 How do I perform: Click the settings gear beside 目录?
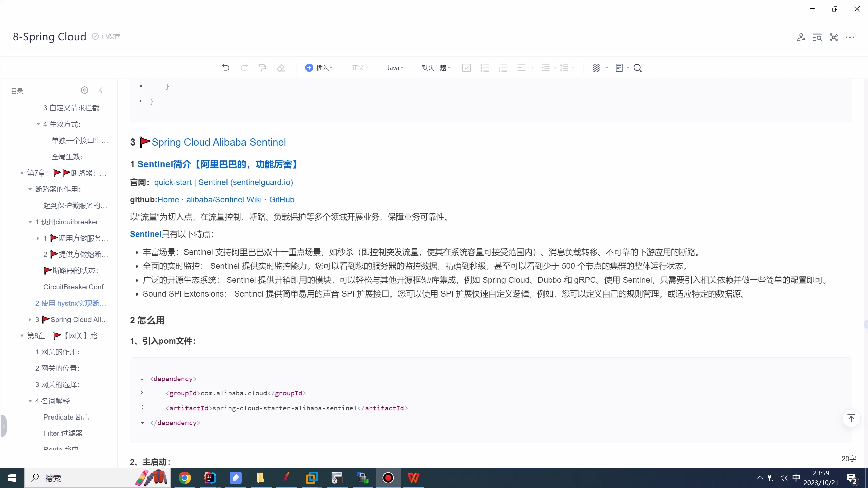coord(85,90)
